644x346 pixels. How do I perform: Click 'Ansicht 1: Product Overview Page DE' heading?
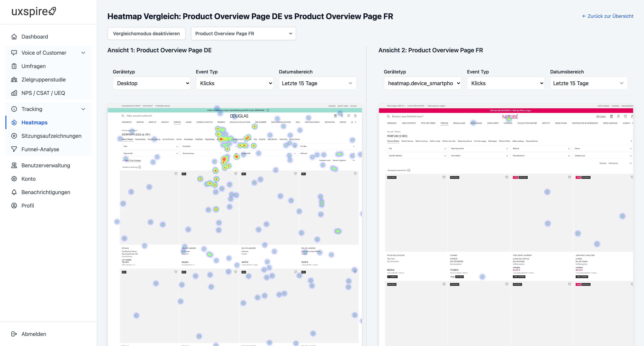tap(159, 50)
